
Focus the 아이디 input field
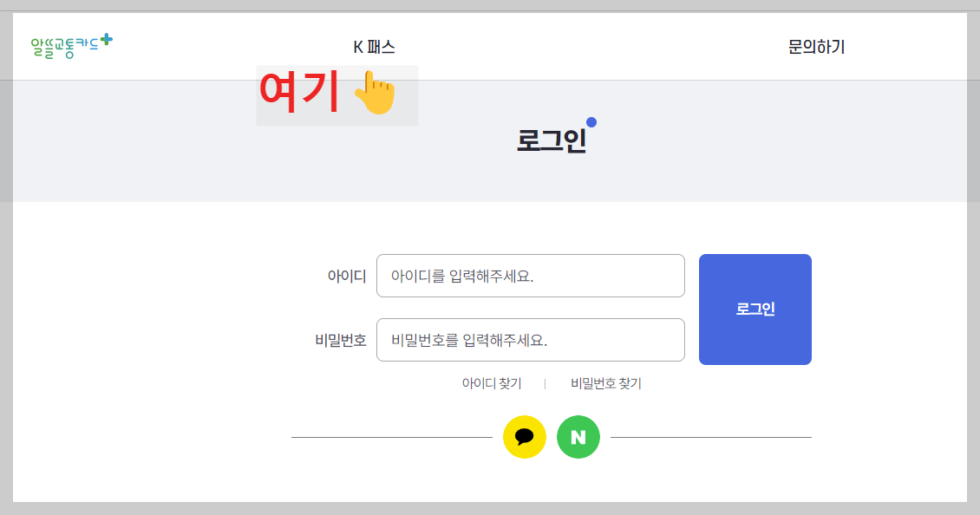tap(530, 276)
